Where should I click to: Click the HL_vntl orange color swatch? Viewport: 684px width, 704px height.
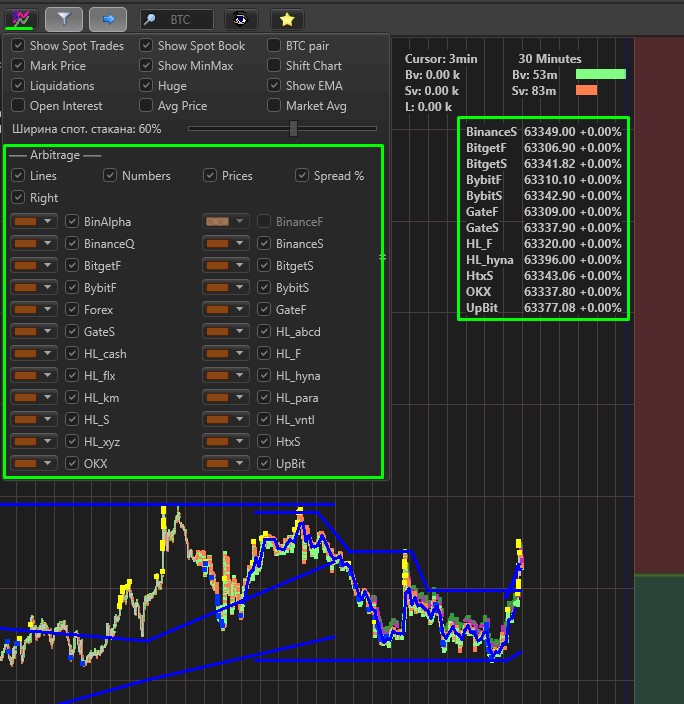(x=218, y=419)
